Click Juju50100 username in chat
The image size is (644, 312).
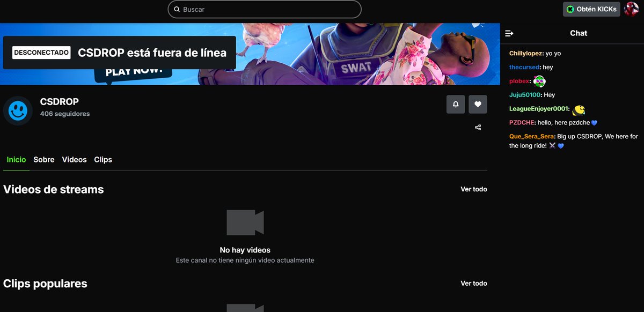click(525, 95)
